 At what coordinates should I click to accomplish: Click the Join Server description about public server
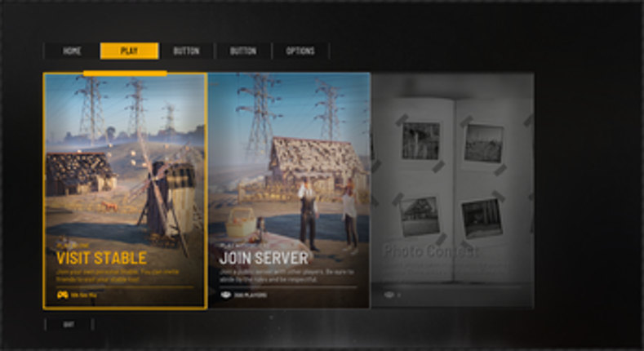coord(286,275)
